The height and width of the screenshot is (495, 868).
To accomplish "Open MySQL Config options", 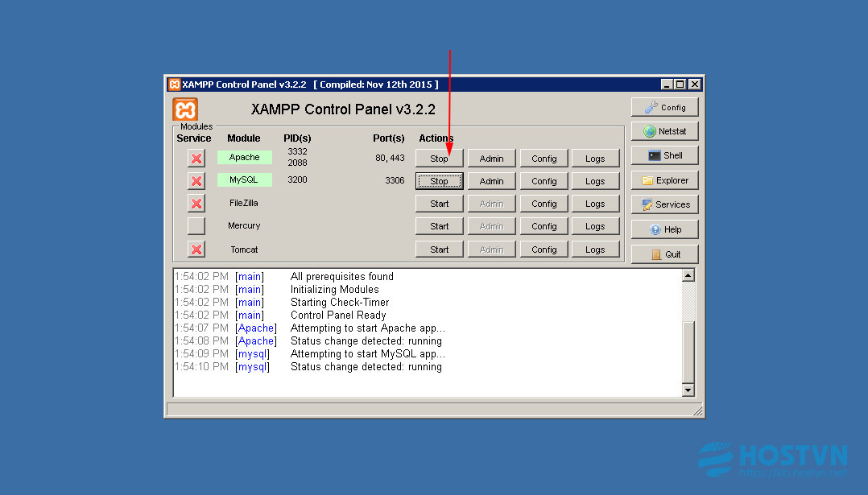I will pyautogui.click(x=544, y=181).
